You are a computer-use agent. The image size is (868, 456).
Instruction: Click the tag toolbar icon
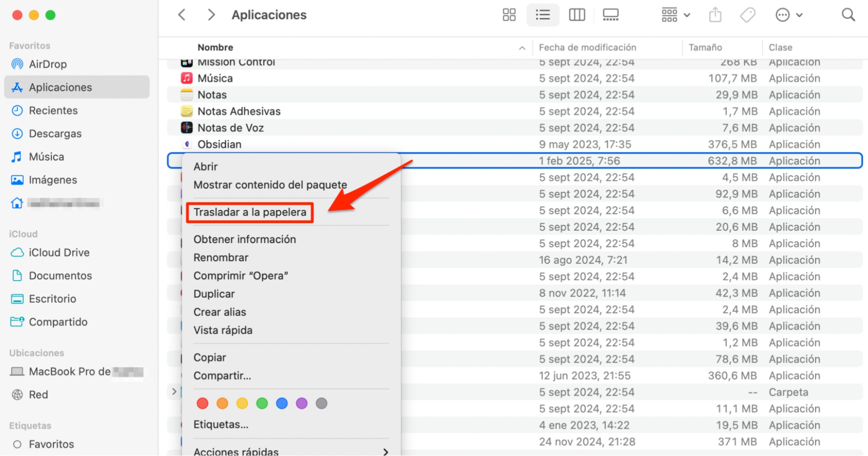point(748,15)
